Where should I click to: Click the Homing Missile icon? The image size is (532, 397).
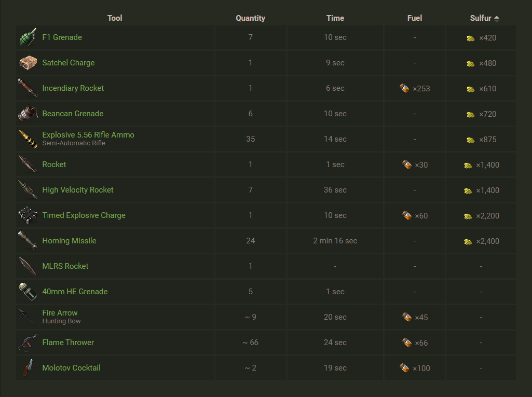pyautogui.click(x=28, y=241)
